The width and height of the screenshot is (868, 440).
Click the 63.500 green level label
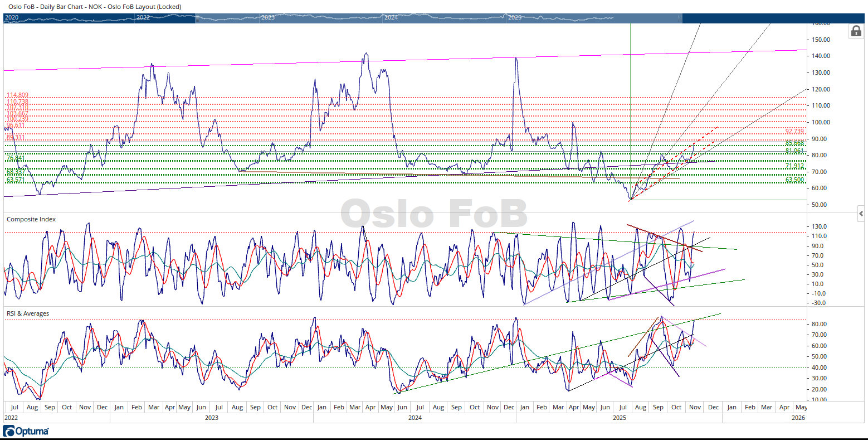pos(794,180)
